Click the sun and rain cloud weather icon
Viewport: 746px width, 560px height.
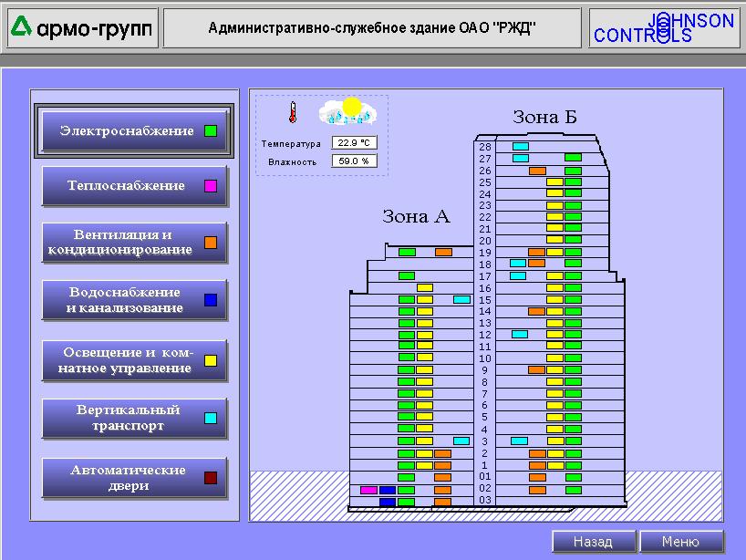click(x=347, y=112)
